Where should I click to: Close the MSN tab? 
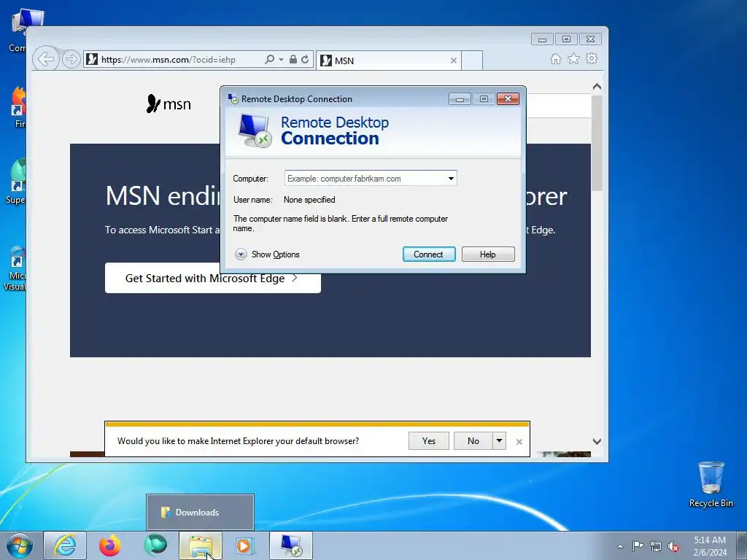[x=454, y=61]
